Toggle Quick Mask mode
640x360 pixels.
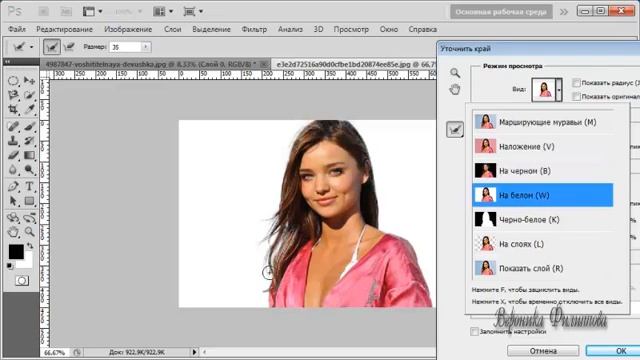coord(22,281)
